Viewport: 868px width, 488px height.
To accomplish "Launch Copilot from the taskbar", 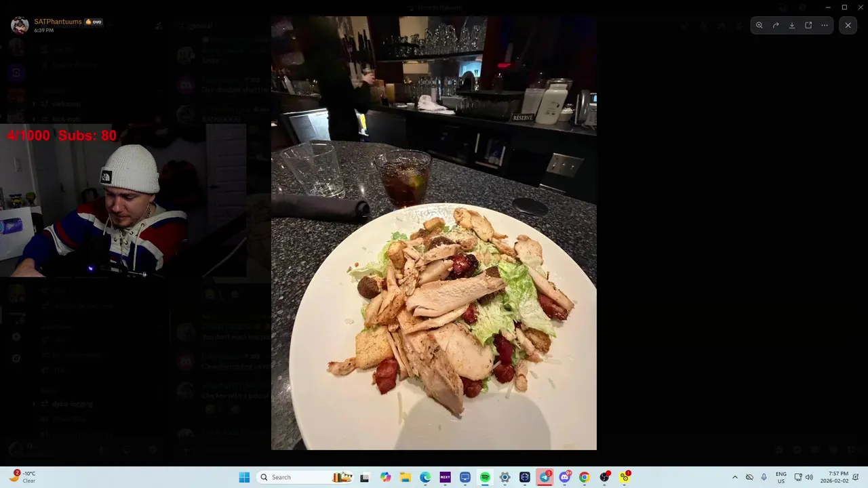I will (385, 477).
